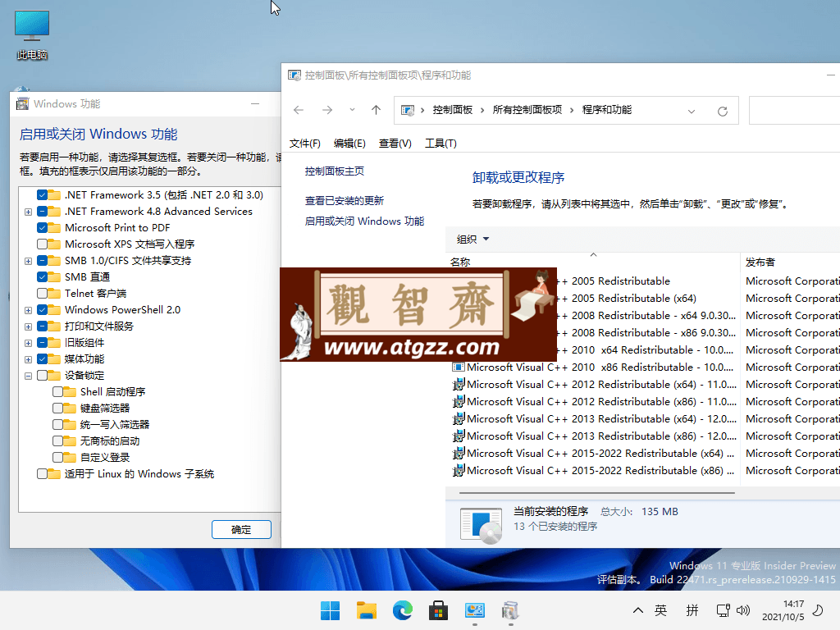Check Shell 启动程序 checkbox
840x630 pixels.
coord(57,391)
